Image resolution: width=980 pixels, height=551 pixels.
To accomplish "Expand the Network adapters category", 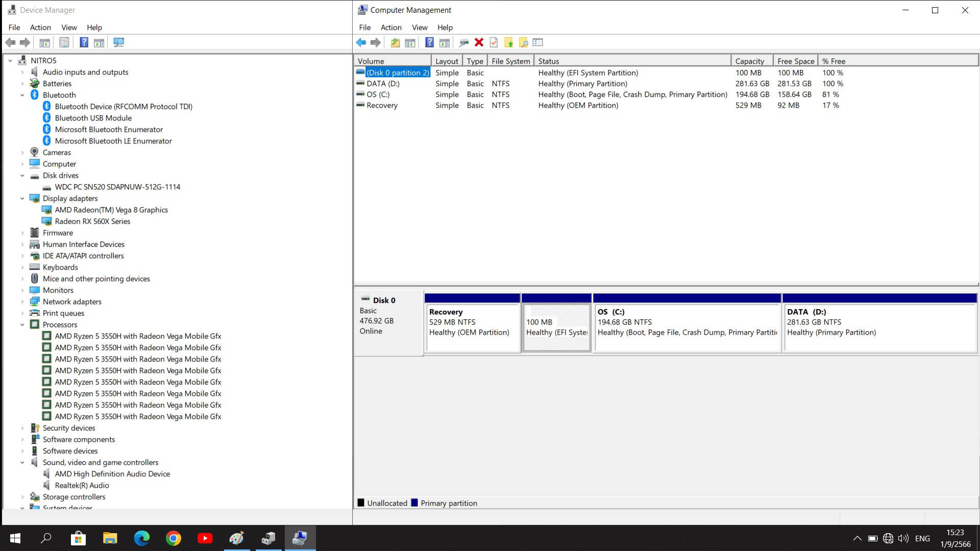I will (x=22, y=302).
